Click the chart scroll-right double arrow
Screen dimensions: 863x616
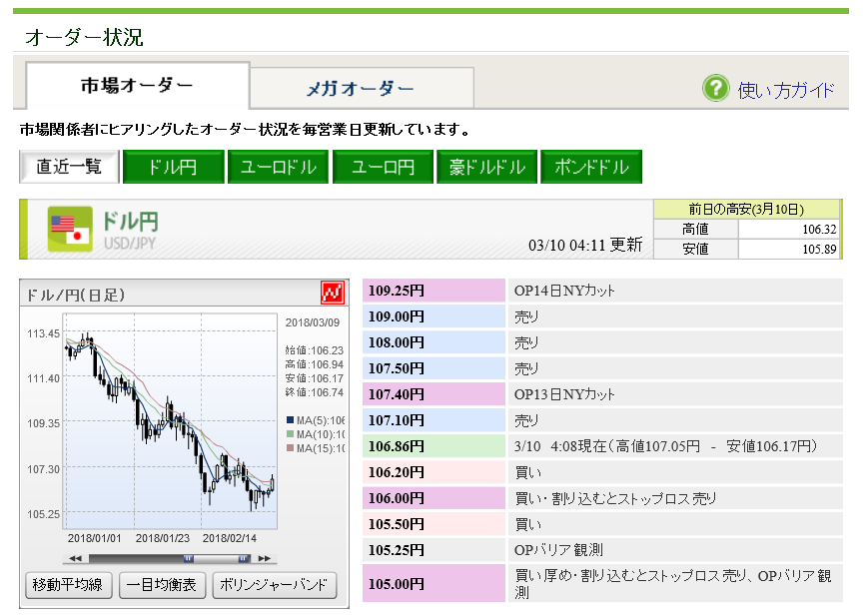[264, 558]
